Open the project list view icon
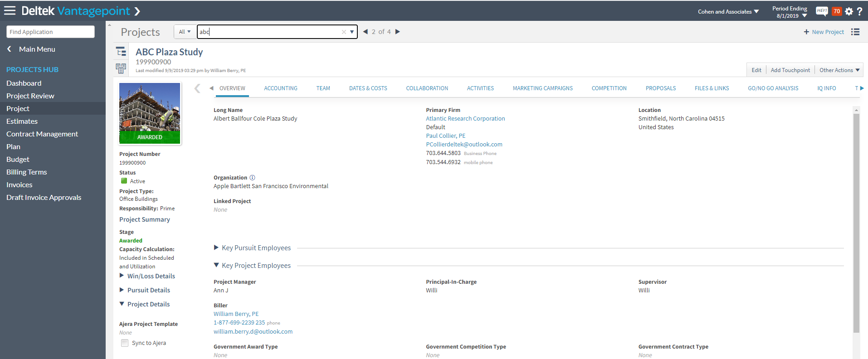Viewport: 868px width, 359px height. tap(855, 32)
